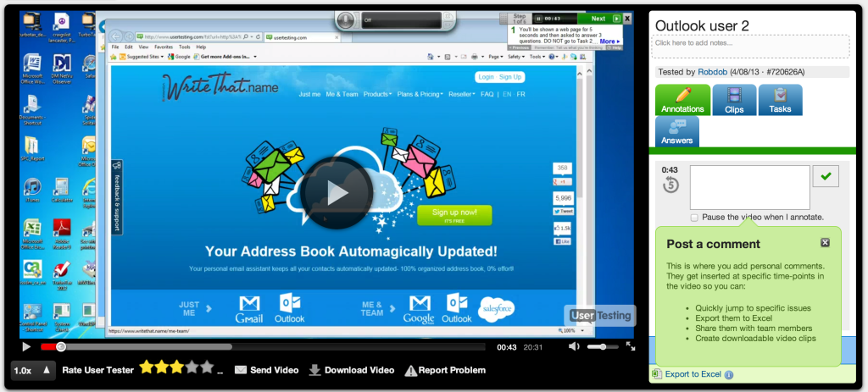Screen dimensions: 868x392
Task: Click the Calculator desktop icon
Action: (61, 190)
